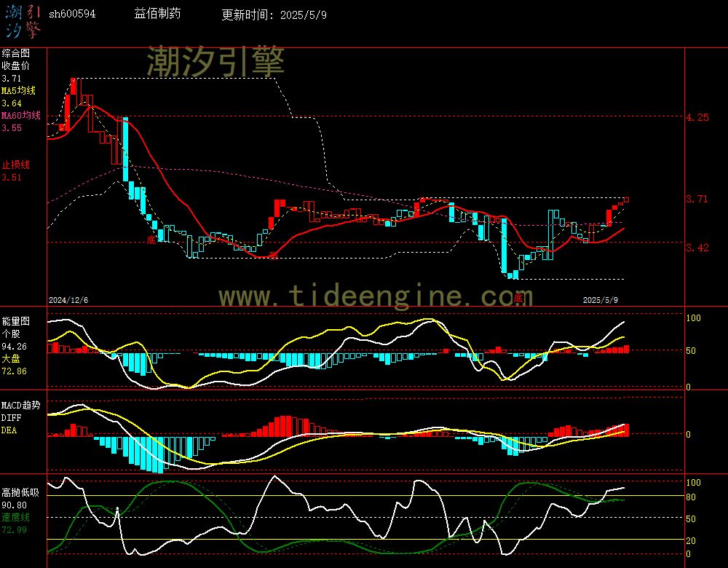Select the 高抛低吸 panel label
This screenshot has height=568, width=728.
(20, 493)
